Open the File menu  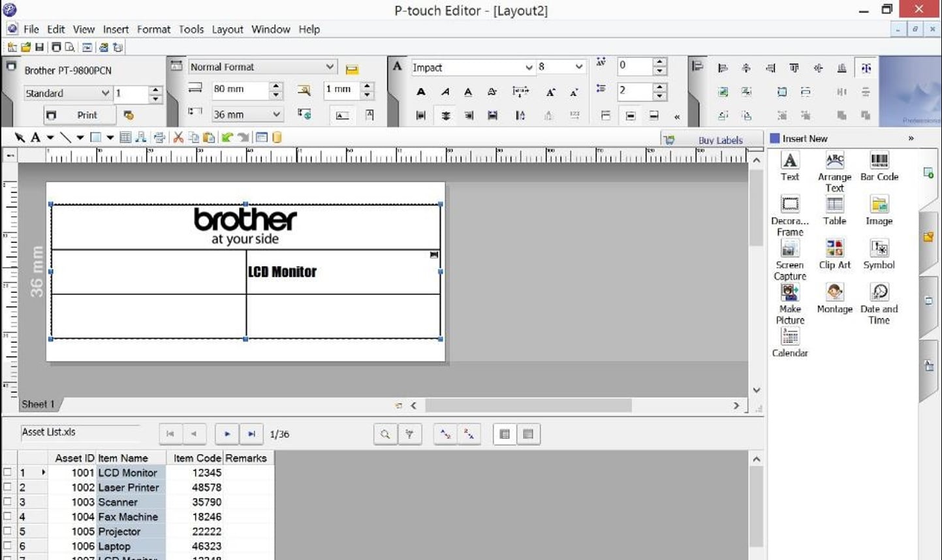point(31,29)
